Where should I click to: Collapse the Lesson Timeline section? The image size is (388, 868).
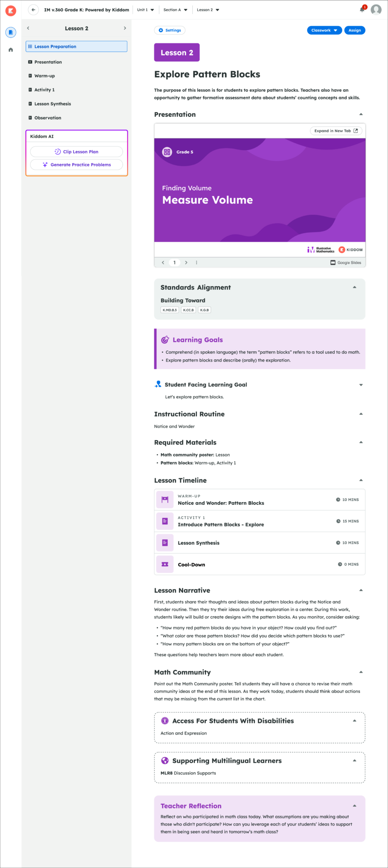[x=361, y=480]
